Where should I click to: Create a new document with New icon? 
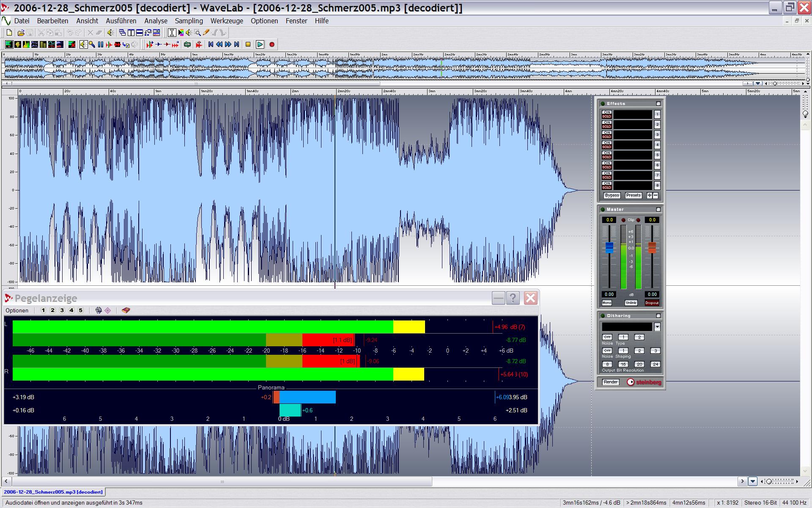(x=9, y=33)
